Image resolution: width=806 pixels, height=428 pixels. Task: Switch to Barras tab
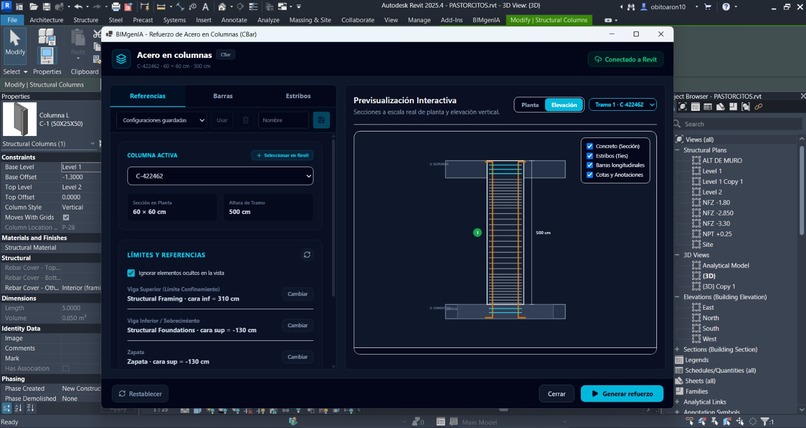tap(223, 96)
